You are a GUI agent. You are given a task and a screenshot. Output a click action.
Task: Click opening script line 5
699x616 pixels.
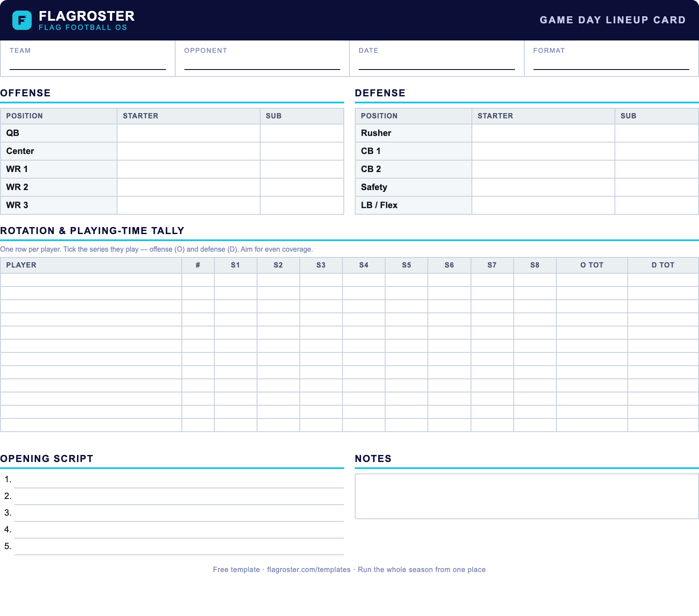179,546
